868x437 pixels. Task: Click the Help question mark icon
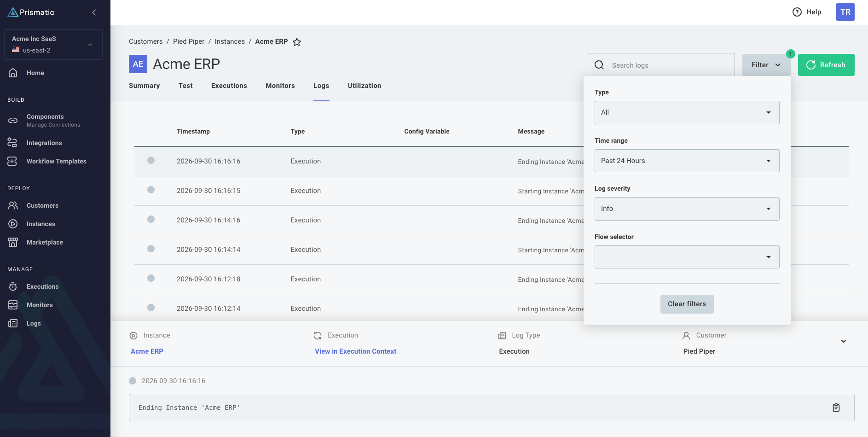pos(797,12)
